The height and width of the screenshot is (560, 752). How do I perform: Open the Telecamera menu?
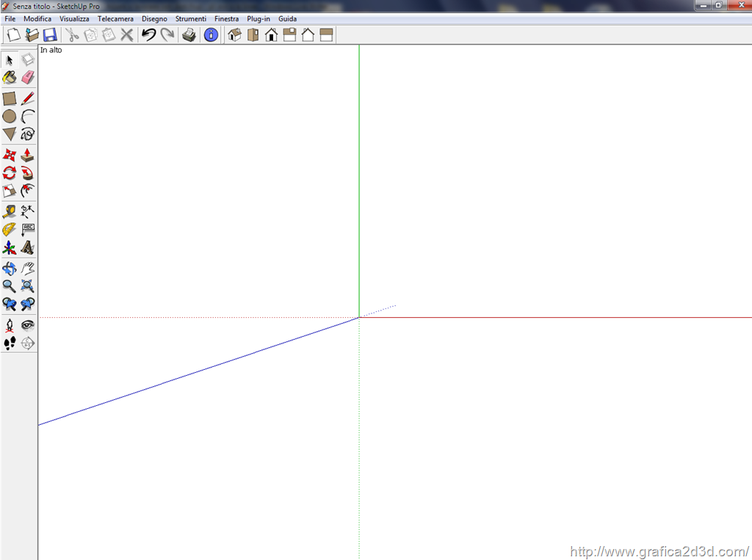coord(115,18)
